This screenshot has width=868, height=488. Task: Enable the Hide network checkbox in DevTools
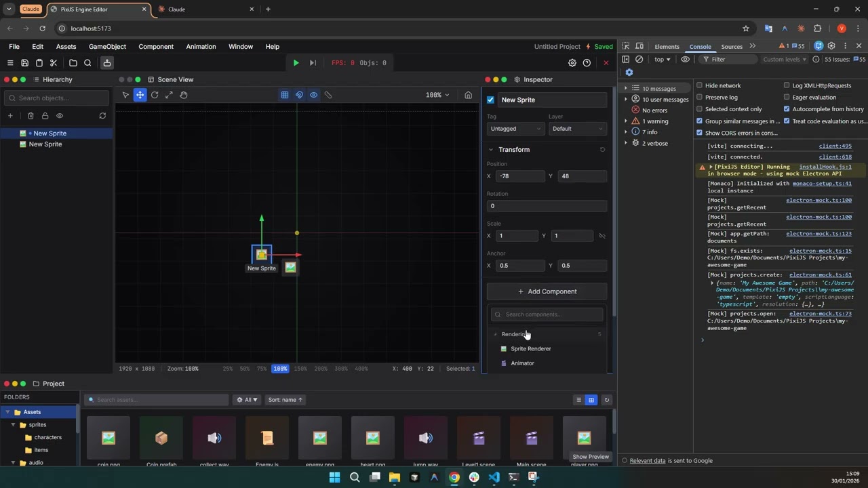point(699,85)
